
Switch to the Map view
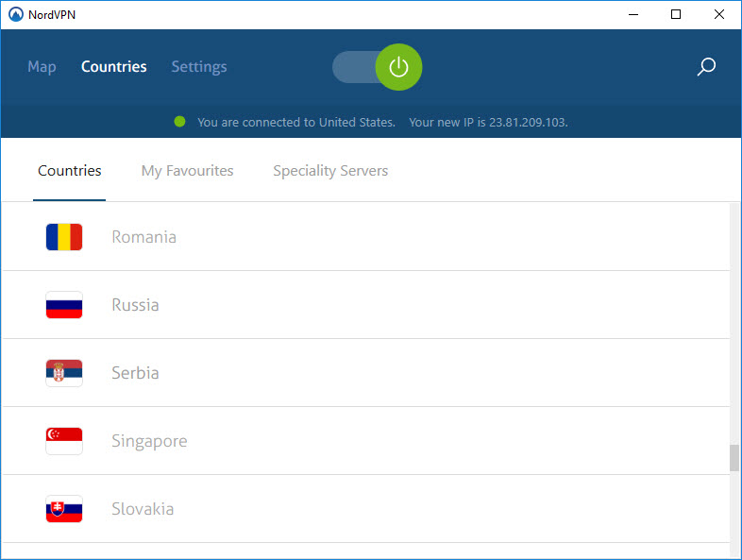42,67
